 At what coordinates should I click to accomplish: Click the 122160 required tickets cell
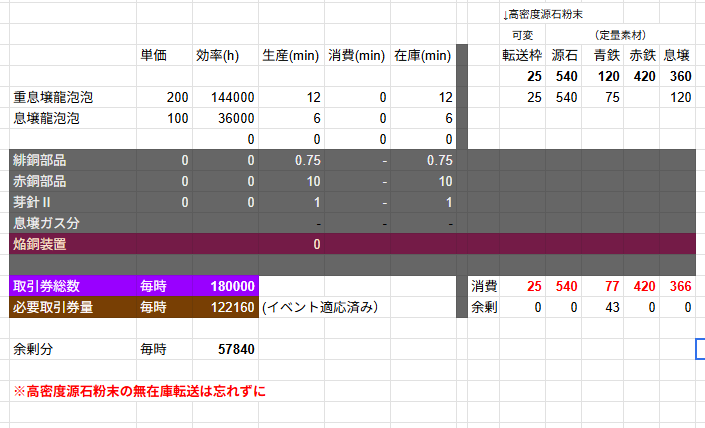(x=225, y=307)
